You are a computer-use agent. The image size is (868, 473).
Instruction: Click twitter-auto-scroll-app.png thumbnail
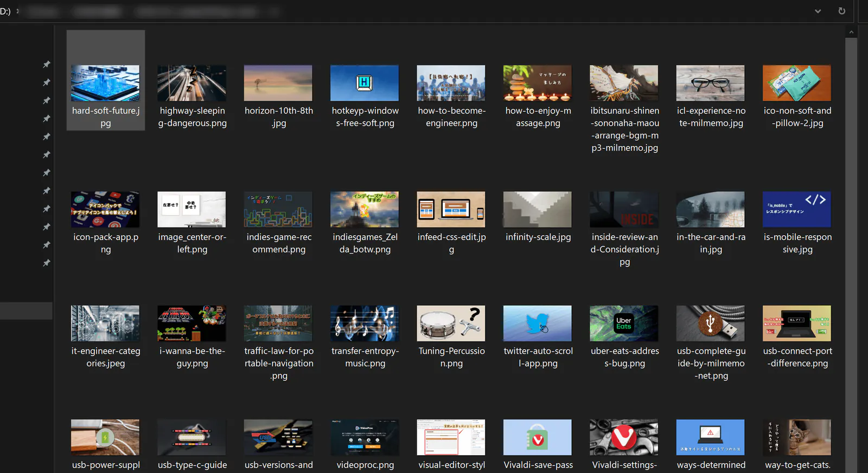538,323
